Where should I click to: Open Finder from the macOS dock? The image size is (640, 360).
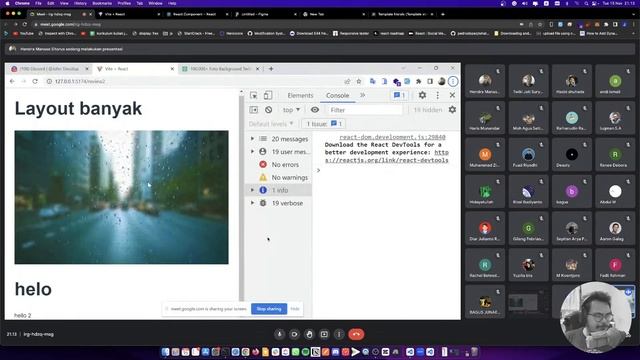[165, 352]
